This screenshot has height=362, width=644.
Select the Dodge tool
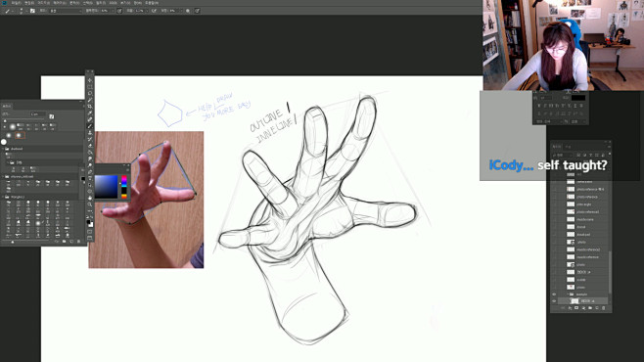click(89, 164)
